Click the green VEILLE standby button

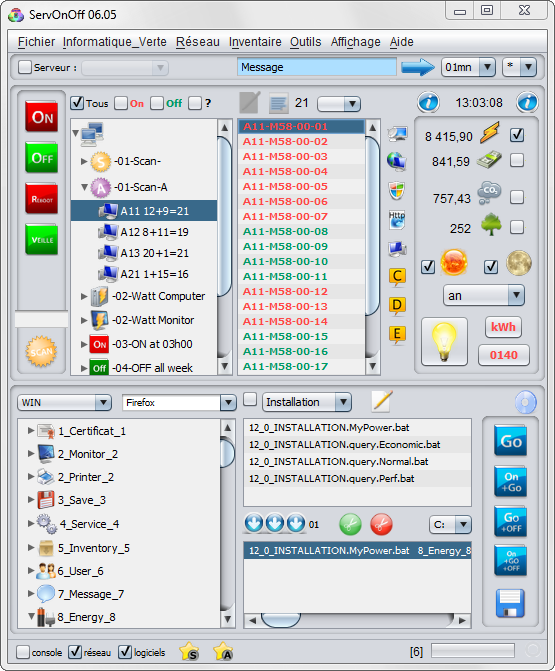(x=42, y=239)
